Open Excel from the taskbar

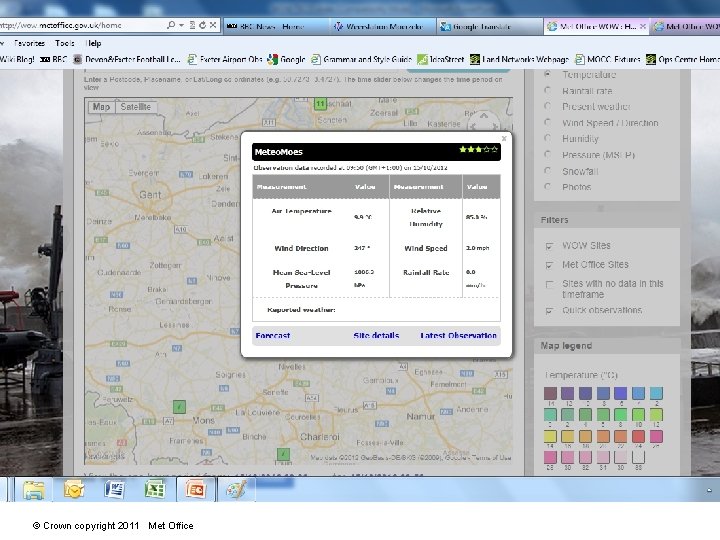tap(155, 489)
